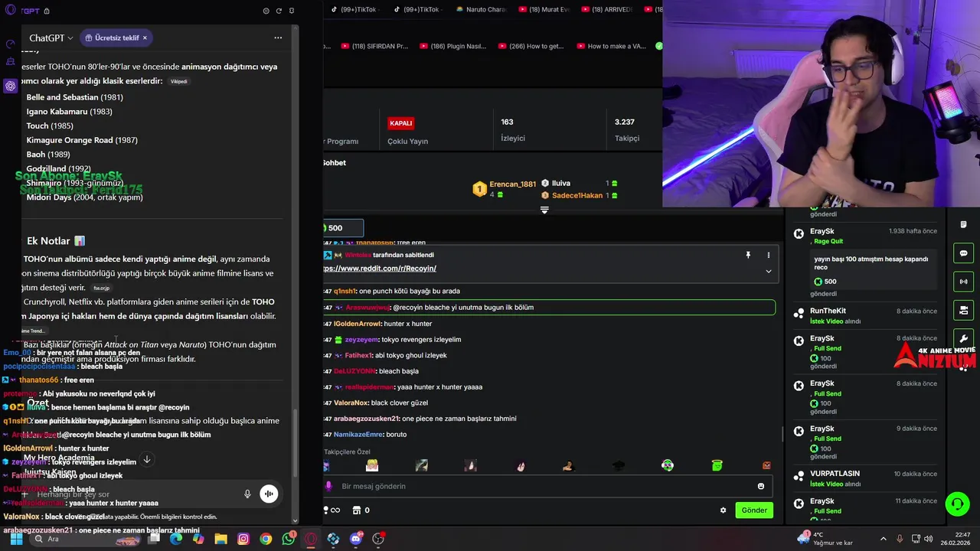Open the shop icon below chat
The height and width of the screenshot is (551, 980).
click(x=356, y=510)
